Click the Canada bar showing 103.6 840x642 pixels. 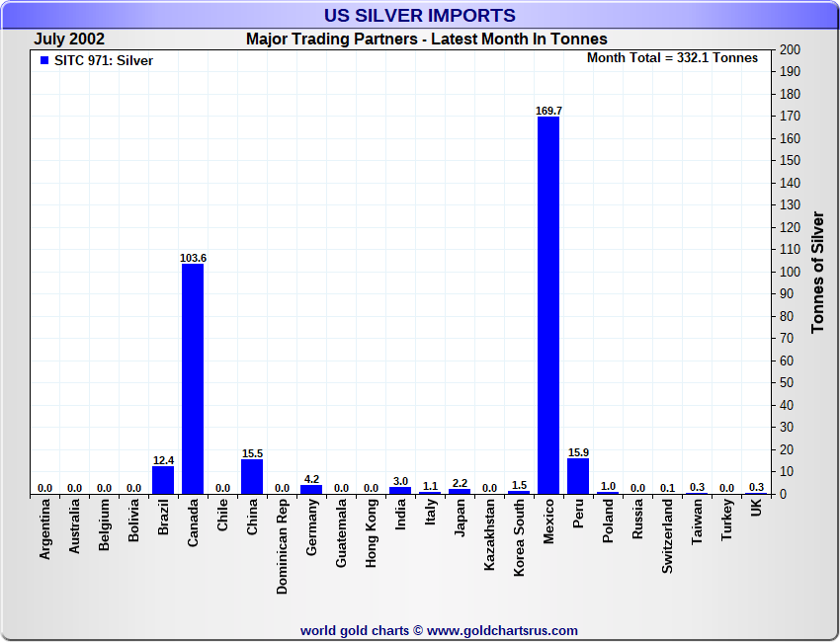(x=193, y=378)
